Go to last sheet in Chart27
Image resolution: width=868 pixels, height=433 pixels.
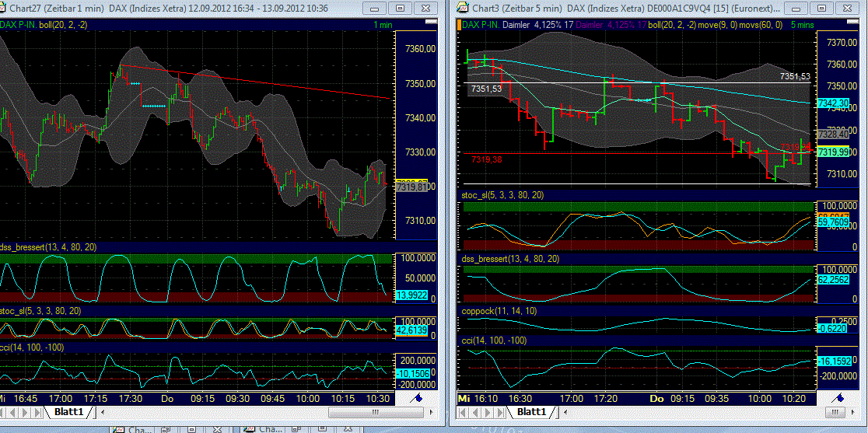pos(37,413)
